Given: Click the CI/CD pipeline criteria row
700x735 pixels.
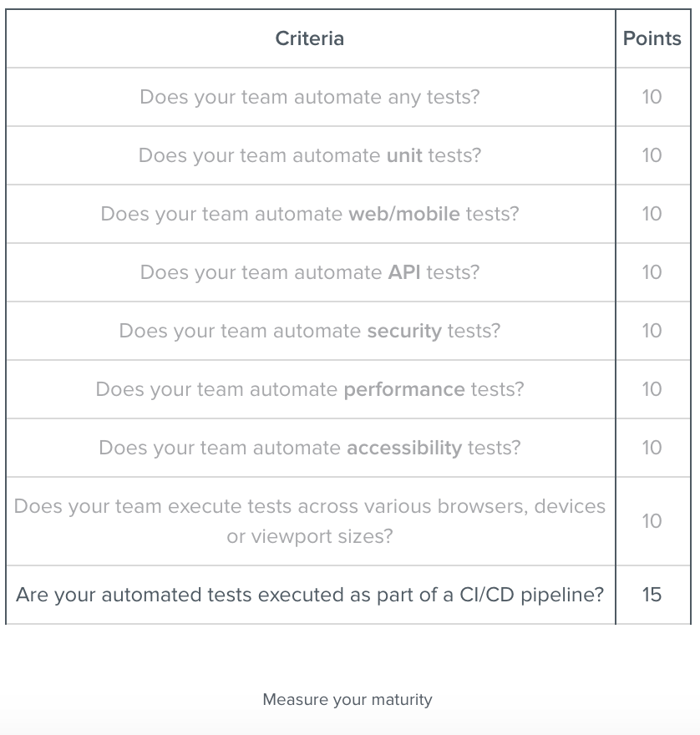Looking at the screenshot, I should (x=310, y=595).
